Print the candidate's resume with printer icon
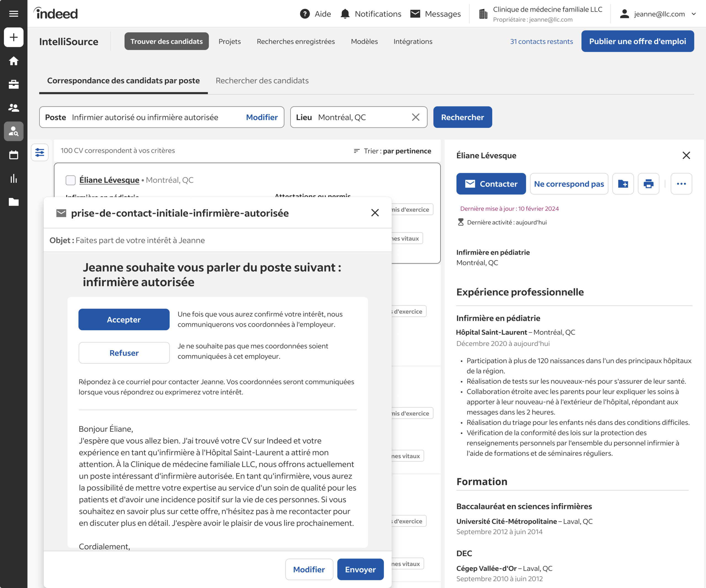This screenshot has width=706, height=588. pos(648,184)
